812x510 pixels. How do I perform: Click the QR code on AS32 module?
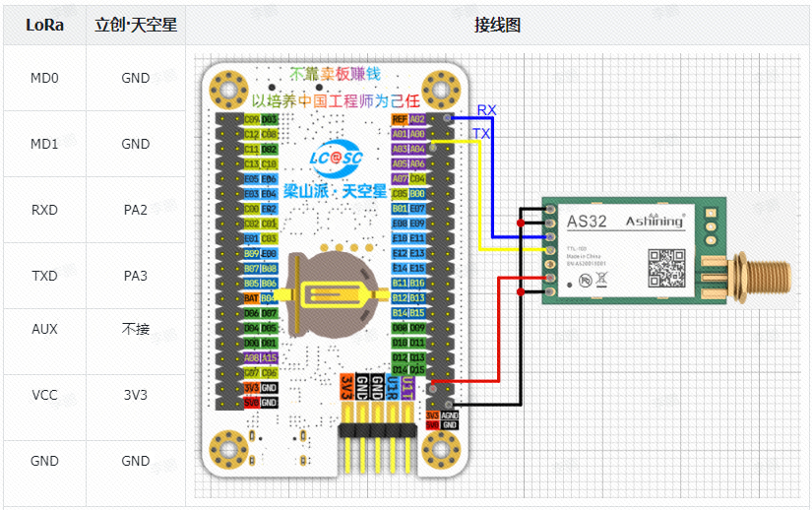666,265
